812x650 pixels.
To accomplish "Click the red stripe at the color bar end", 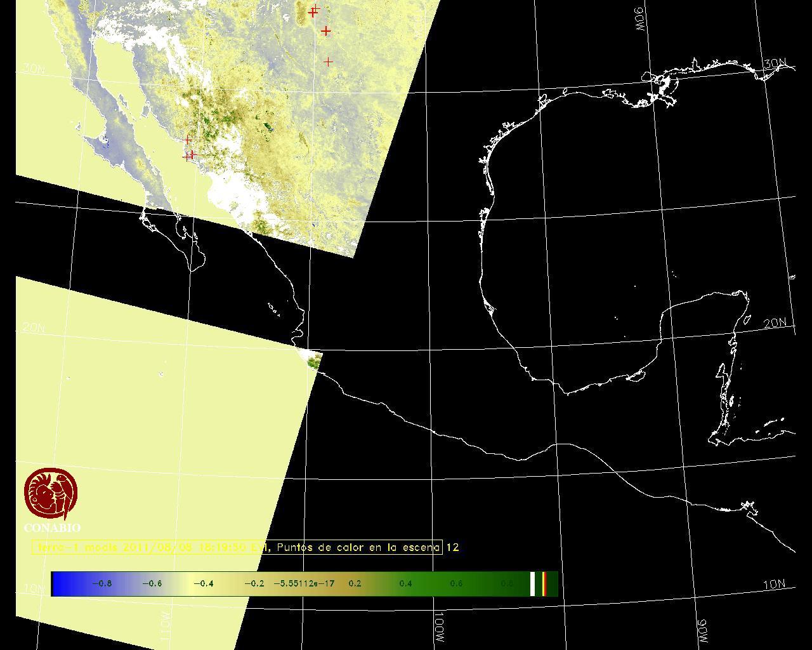I will click(x=544, y=583).
